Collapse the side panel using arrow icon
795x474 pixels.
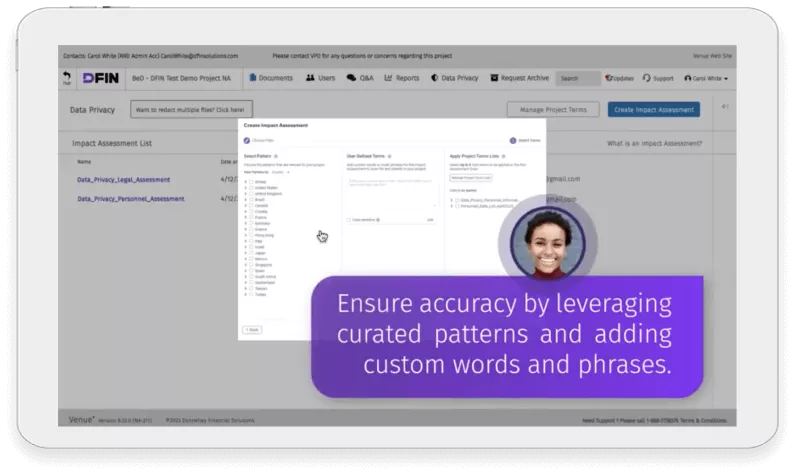(x=724, y=107)
